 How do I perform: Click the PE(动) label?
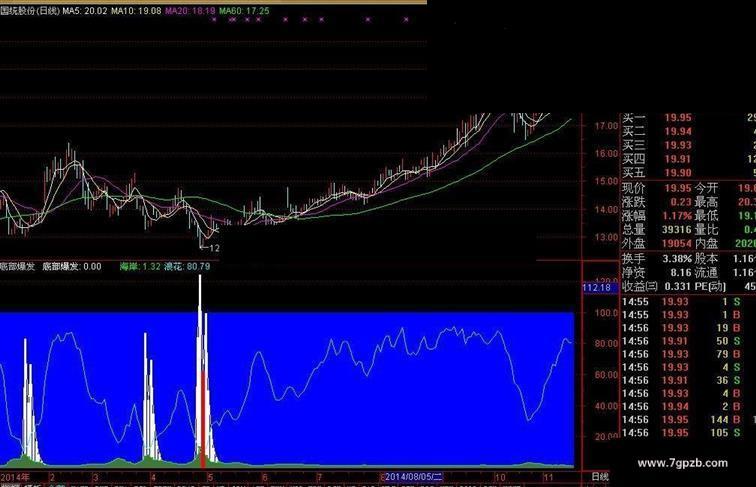710,286
